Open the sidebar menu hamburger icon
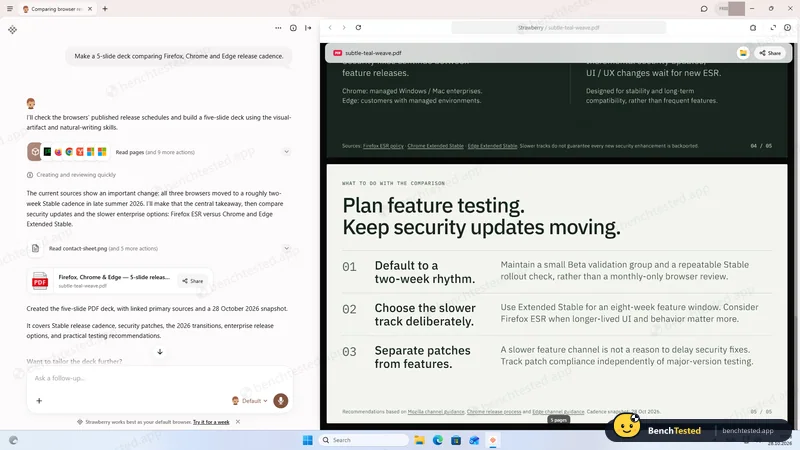 10,9
